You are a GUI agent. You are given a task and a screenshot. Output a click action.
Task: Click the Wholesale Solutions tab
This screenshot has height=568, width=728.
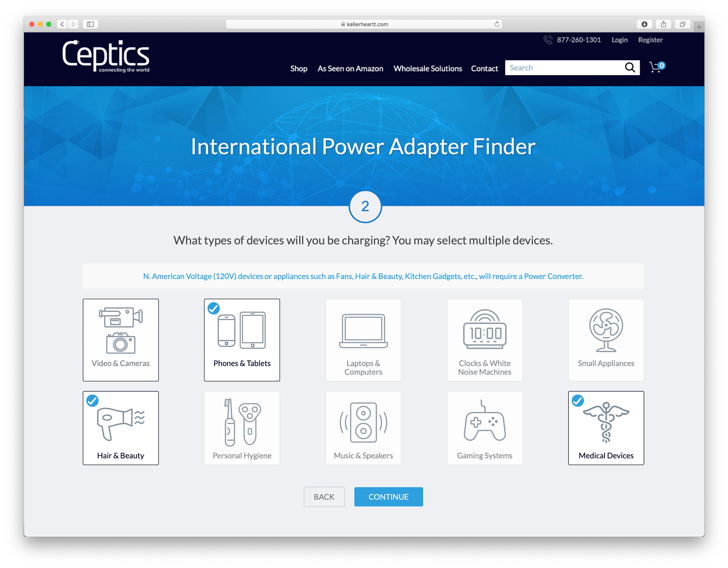[428, 68]
